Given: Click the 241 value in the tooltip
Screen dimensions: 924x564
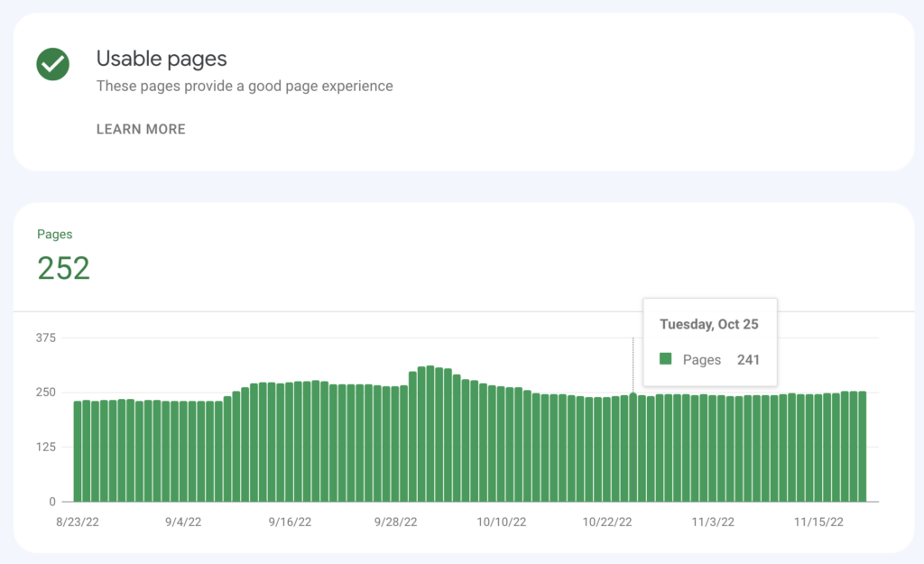Looking at the screenshot, I should pyautogui.click(x=748, y=359).
